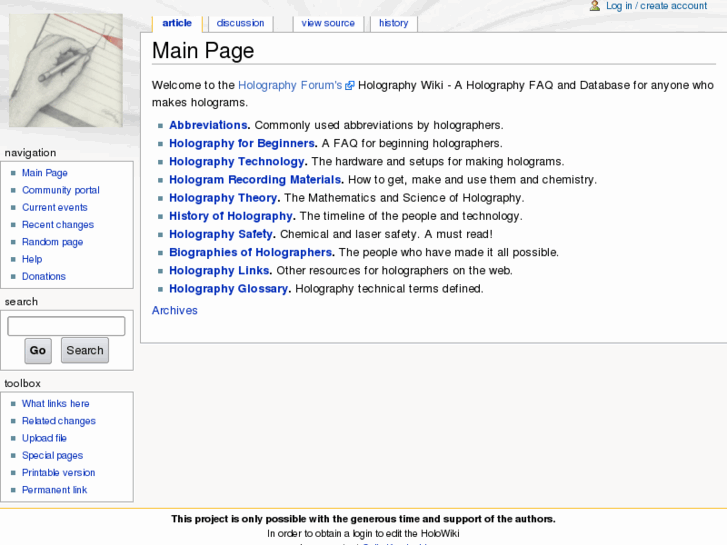The width and height of the screenshot is (727, 545).
Task: Open Recent changes in navigation
Action: (58, 224)
